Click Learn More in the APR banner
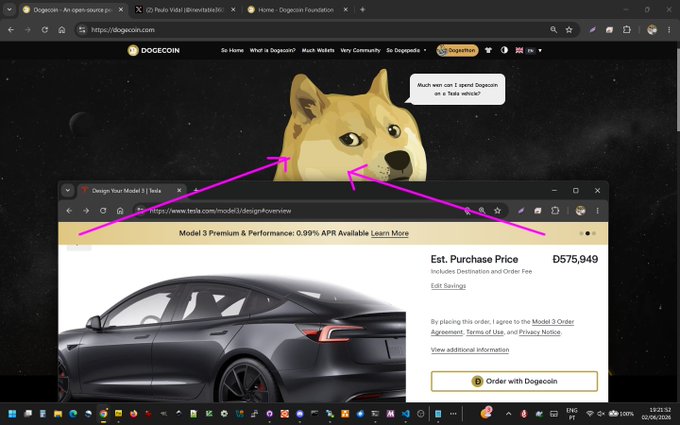The image size is (680, 425). (389, 233)
